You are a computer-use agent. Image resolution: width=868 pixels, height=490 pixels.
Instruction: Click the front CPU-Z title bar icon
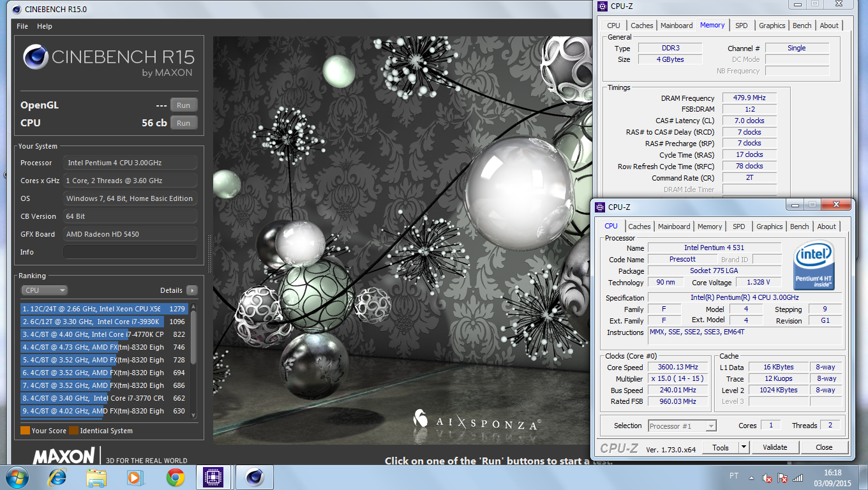click(x=601, y=207)
